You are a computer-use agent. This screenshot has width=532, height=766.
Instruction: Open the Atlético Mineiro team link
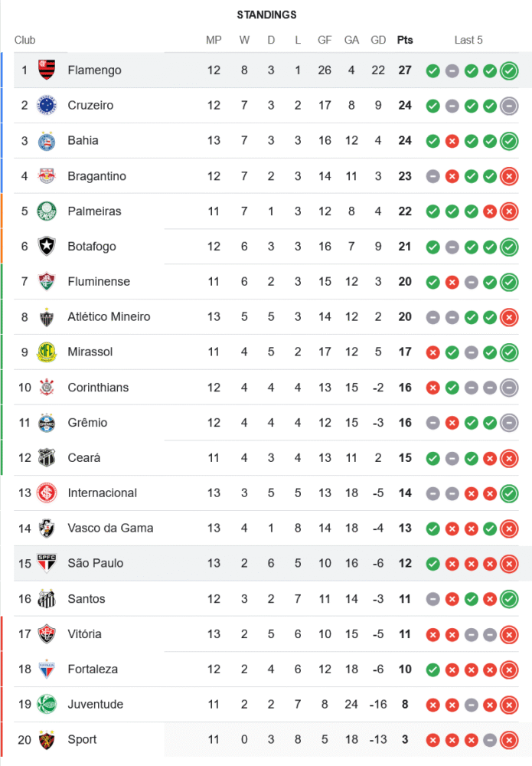109,317
